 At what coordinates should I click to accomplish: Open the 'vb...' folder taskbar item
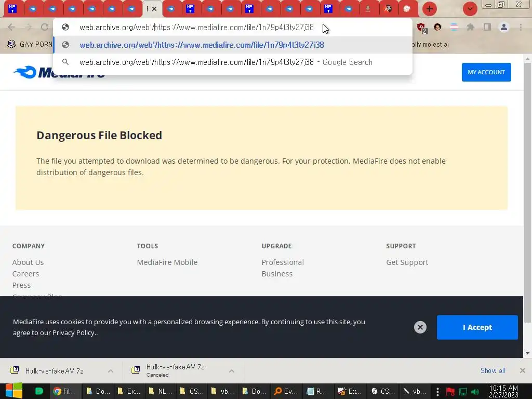coord(222,391)
